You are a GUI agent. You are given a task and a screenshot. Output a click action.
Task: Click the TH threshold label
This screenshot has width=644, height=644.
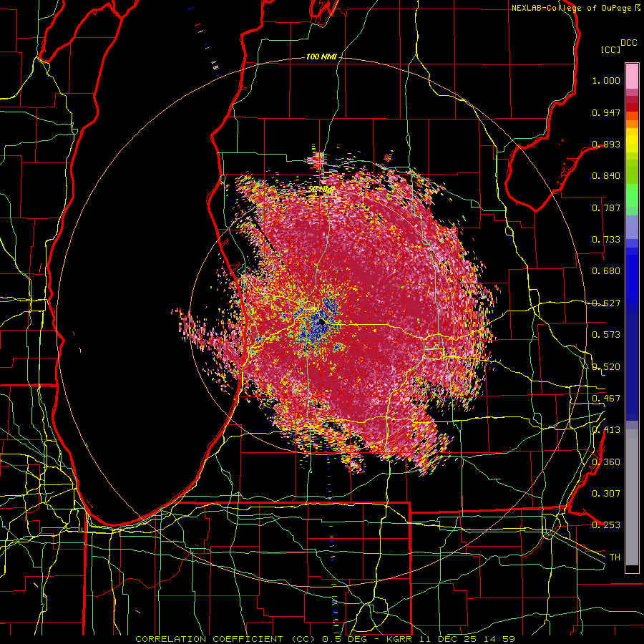pyautogui.click(x=615, y=557)
